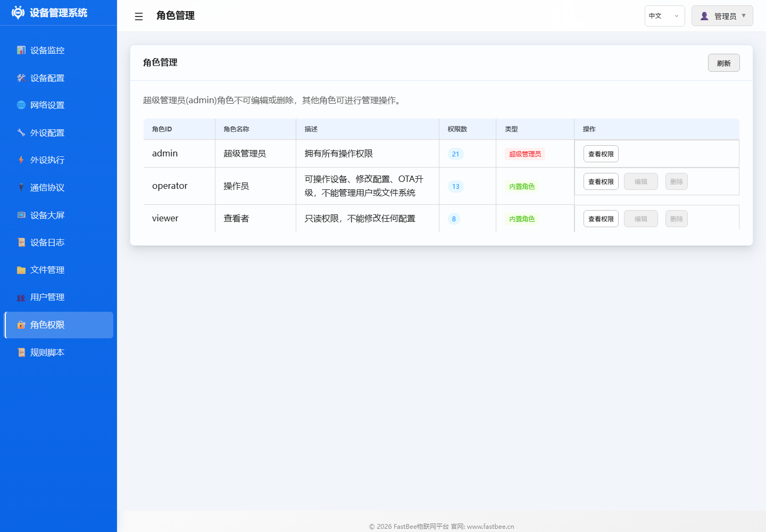Click the 角色权限 lock icon in sidebar
The height and width of the screenshot is (532, 766).
21,325
